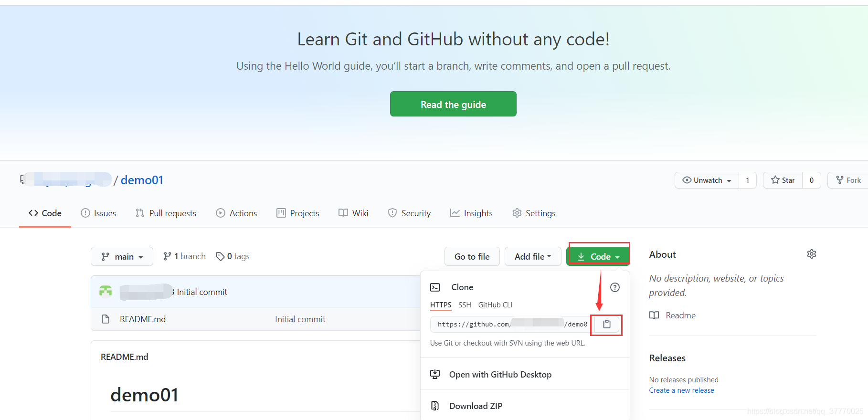Choose Download ZIP
This screenshot has width=868, height=420.
point(476,406)
